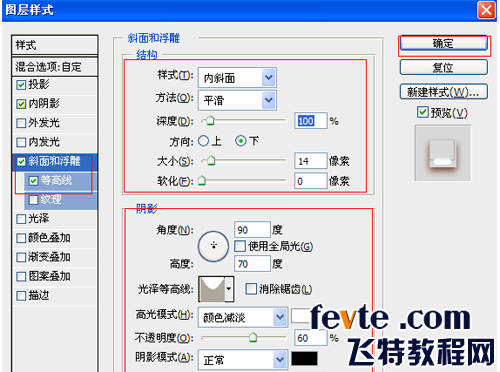Screen dimensions: 500x372
Task: Enable 消除锯齿(L) checkbox
Action: tap(251, 289)
